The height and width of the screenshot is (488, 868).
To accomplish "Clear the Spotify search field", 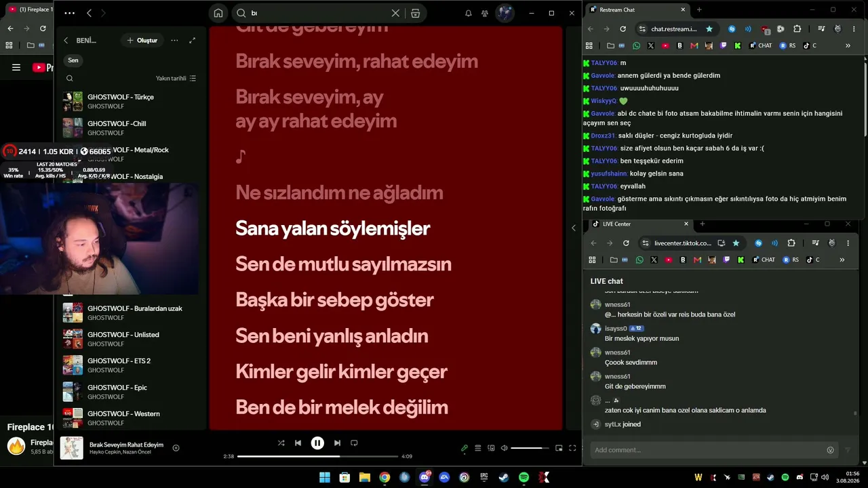I will point(395,13).
